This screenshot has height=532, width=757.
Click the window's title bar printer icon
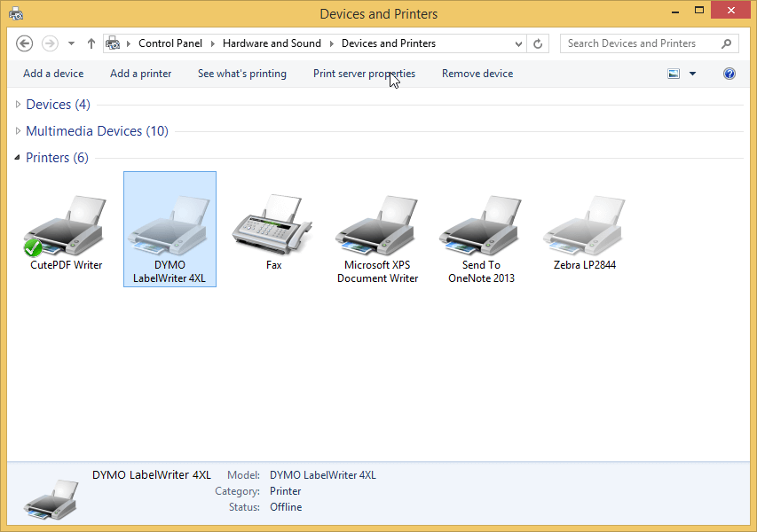coord(16,13)
